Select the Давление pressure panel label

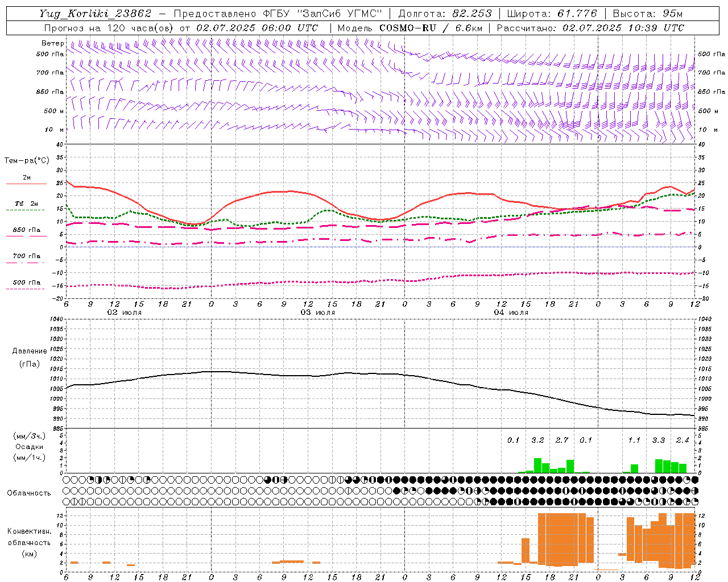coord(30,351)
